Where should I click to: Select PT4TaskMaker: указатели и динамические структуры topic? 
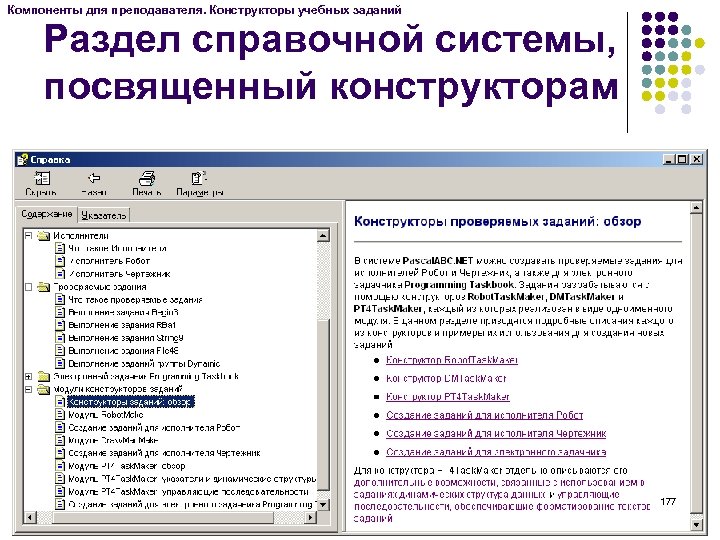click(192, 479)
